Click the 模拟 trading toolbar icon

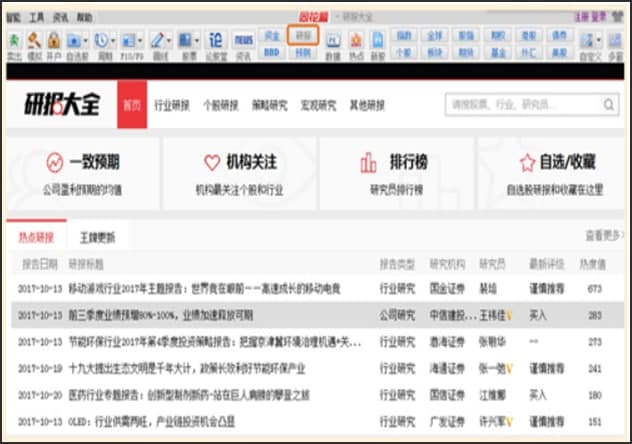pyautogui.click(x=33, y=42)
